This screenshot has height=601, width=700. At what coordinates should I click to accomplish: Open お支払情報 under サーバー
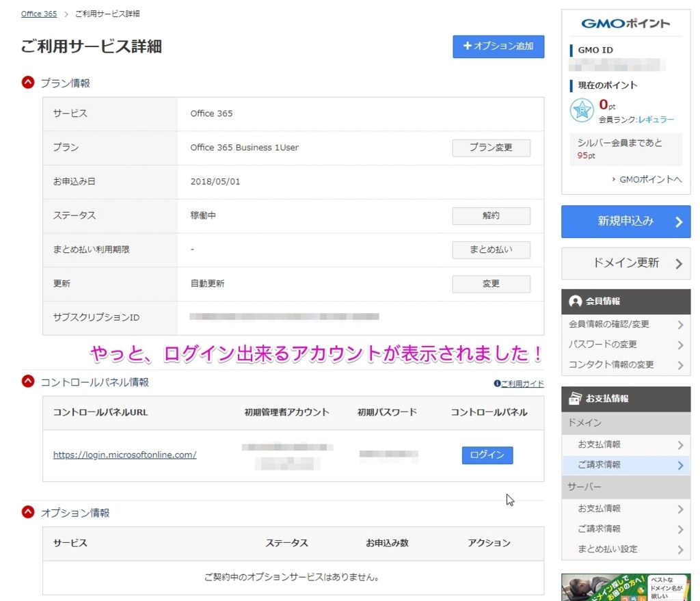(x=625, y=509)
